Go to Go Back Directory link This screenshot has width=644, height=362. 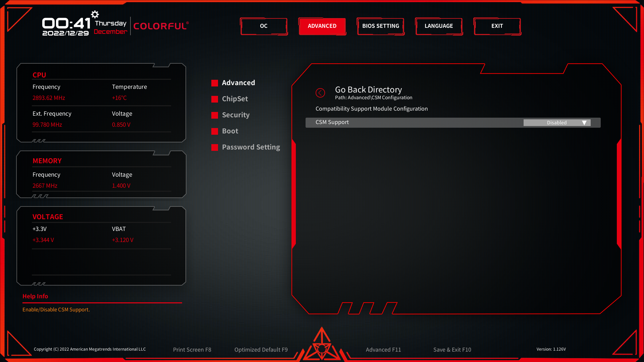[x=368, y=89]
